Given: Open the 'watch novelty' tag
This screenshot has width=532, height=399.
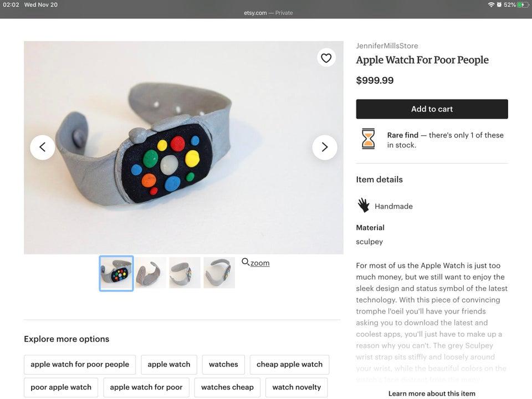Looking at the screenshot, I should tap(296, 387).
